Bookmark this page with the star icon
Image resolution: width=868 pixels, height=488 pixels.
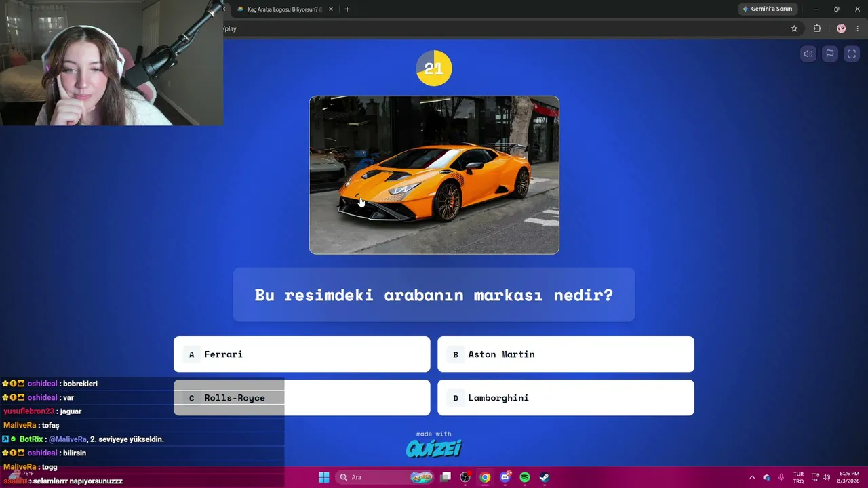(794, 28)
